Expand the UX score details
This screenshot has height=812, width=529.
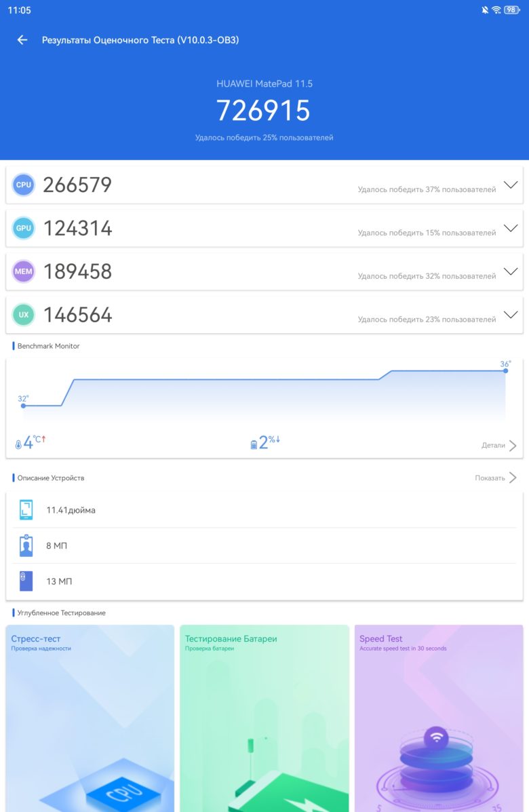pyautogui.click(x=511, y=315)
